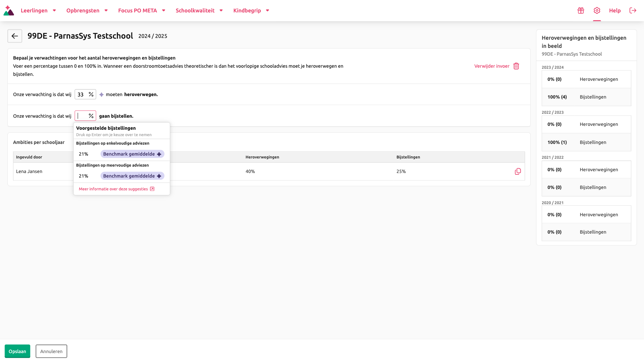Select Benchmark gemiddelde for enkelvoudige adviezen
This screenshot has height=363, width=644.
[132, 154]
